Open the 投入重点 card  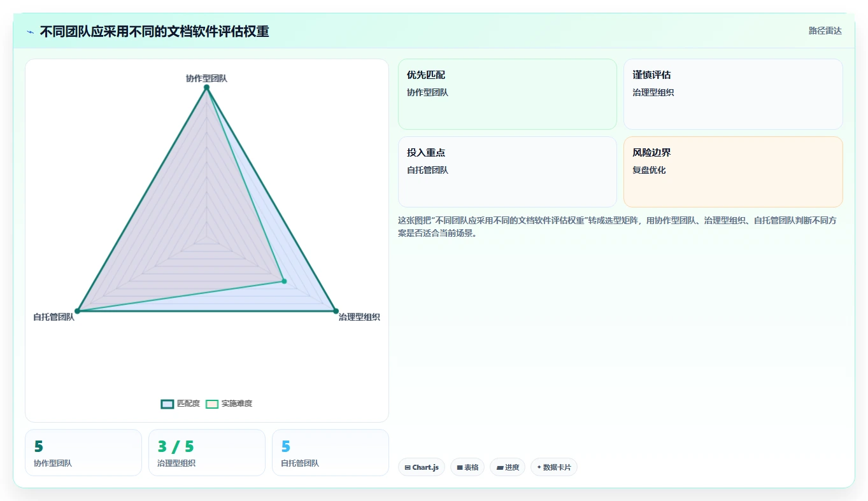(508, 172)
